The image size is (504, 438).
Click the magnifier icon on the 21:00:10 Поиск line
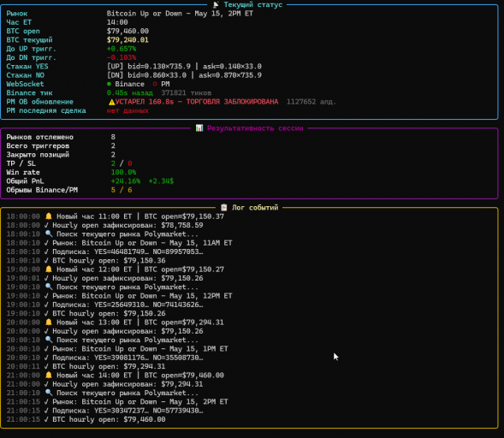pyautogui.click(x=49, y=393)
